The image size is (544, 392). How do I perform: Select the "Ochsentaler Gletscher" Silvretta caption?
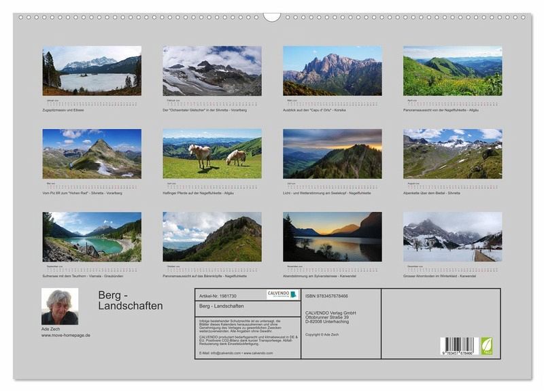[x=205, y=110]
